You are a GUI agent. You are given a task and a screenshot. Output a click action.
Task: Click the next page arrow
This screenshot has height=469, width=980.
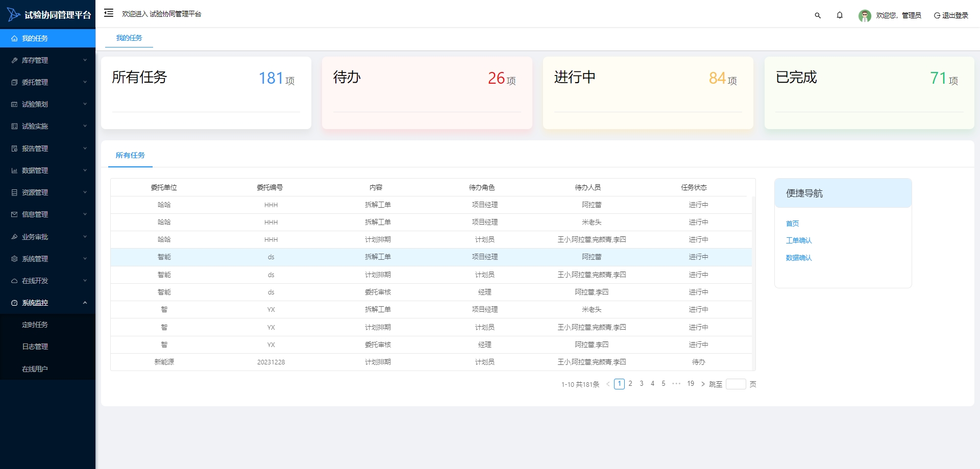[x=703, y=384]
